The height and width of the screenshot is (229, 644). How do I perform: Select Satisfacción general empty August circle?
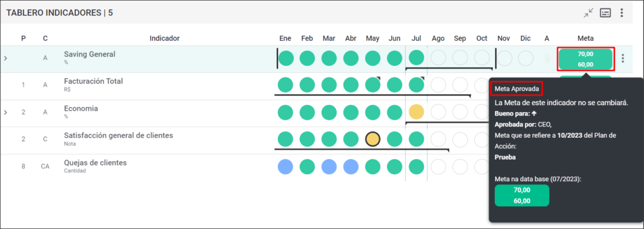point(438,140)
